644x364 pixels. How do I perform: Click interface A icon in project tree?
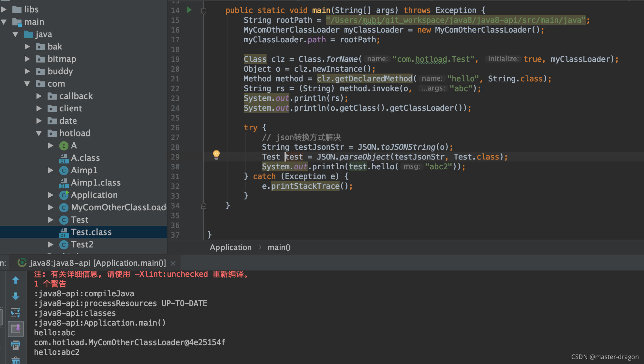pyautogui.click(x=64, y=146)
